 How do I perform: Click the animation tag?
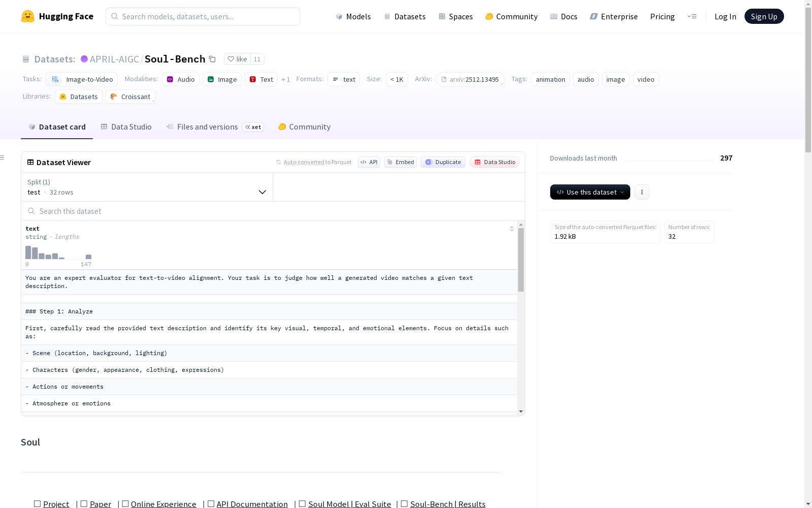[551, 79]
